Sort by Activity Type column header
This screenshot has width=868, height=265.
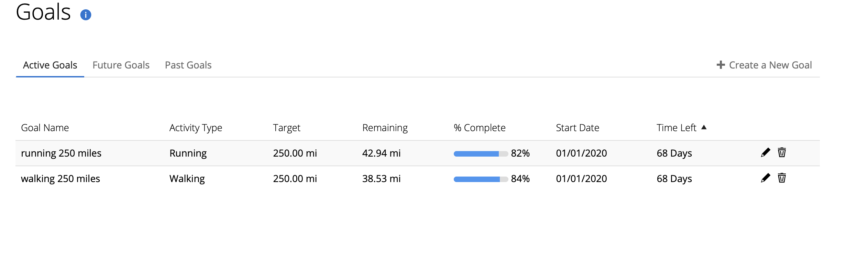coord(196,128)
